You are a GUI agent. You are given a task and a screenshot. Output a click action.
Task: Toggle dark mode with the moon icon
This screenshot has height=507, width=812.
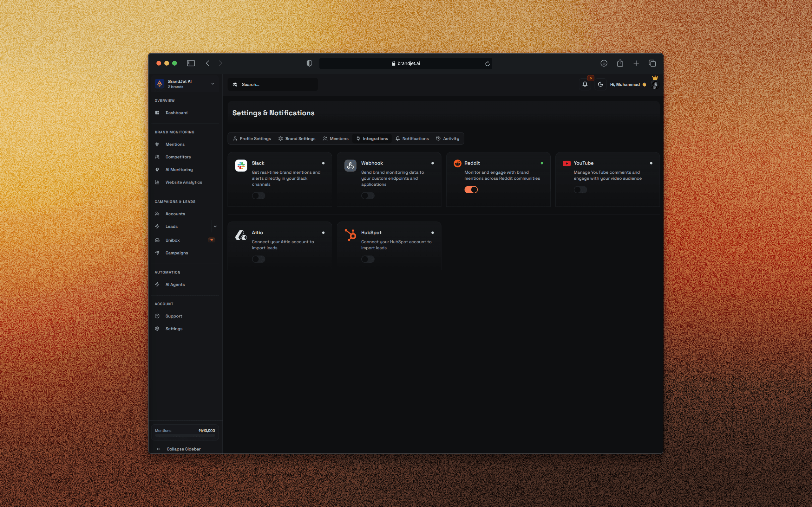[x=601, y=84]
